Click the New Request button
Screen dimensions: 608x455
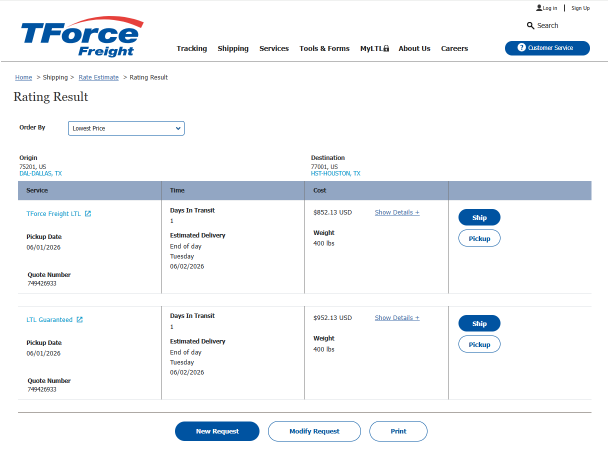(217, 431)
